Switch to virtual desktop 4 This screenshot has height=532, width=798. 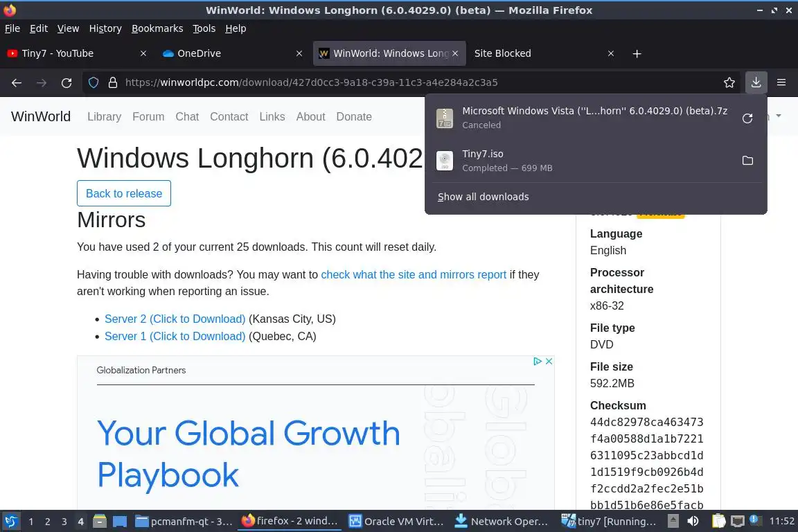coord(80,522)
